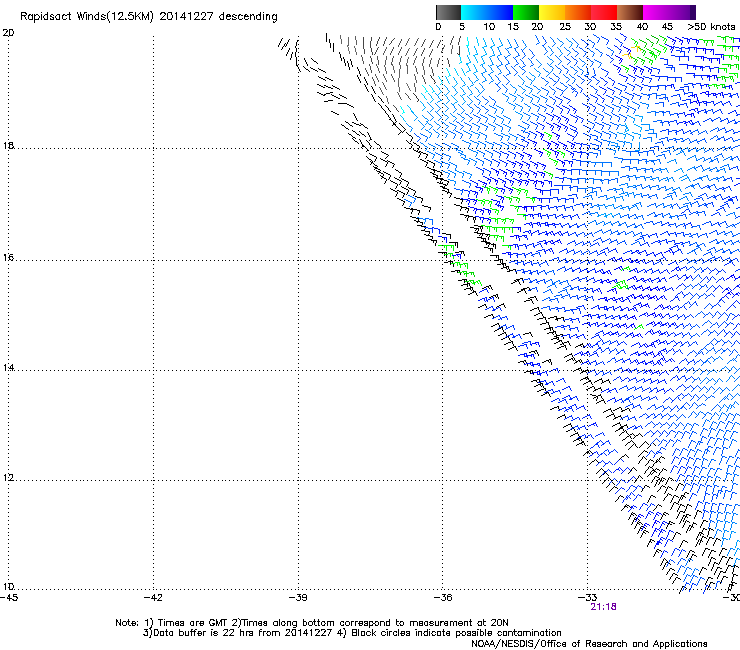Click the longitude label '-33' on bottom axis
The height and width of the screenshot is (650, 740).
pos(587,598)
